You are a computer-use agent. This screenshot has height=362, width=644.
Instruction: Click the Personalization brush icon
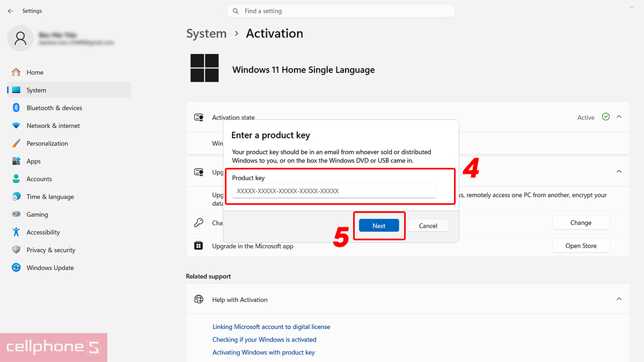pos(16,143)
